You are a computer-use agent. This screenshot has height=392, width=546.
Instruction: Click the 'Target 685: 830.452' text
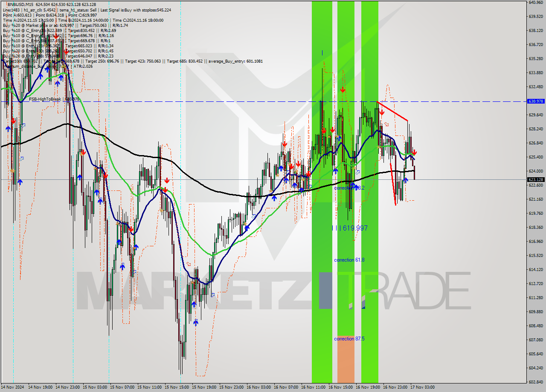[186, 61]
